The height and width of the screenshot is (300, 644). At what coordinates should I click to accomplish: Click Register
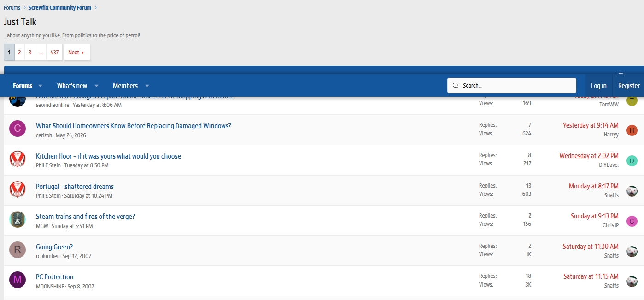tap(629, 86)
